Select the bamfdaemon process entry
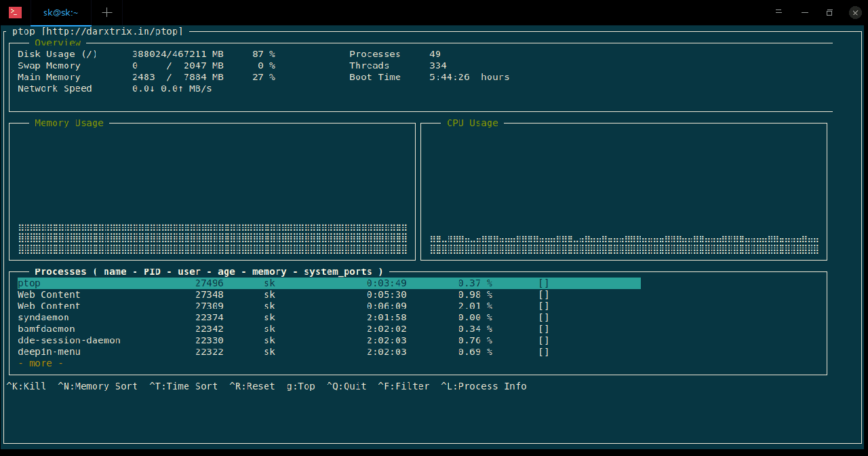Image resolution: width=868 pixels, height=456 pixels. tap(46, 329)
